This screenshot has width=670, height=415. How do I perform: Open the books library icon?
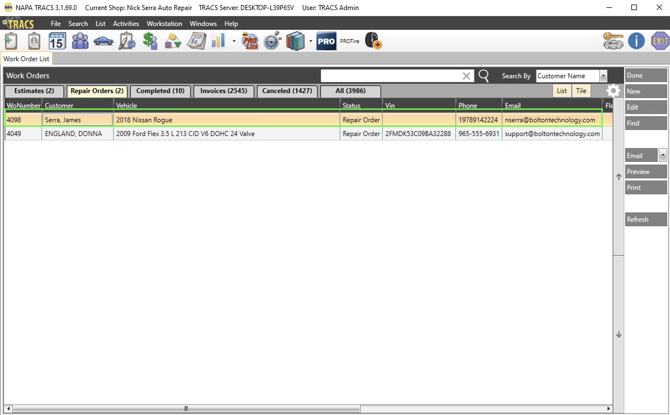(x=295, y=41)
